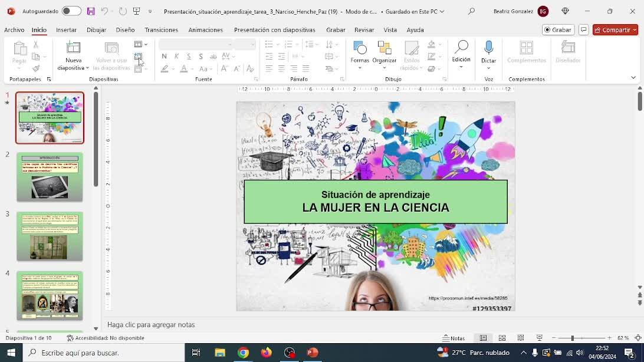The height and width of the screenshot is (362, 644).
Task: Toggle the Autoguardado switch
Action: pos(71,11)
